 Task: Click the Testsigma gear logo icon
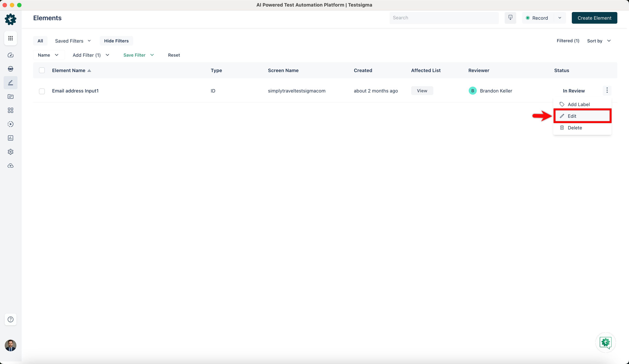(x=11, y=19)
